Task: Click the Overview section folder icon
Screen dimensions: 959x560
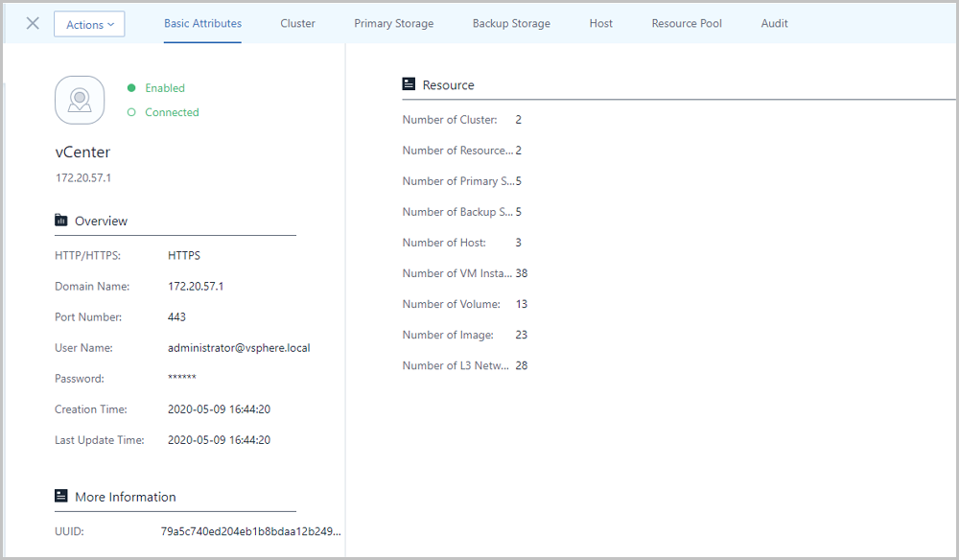Action: click(x=61, y=221)
